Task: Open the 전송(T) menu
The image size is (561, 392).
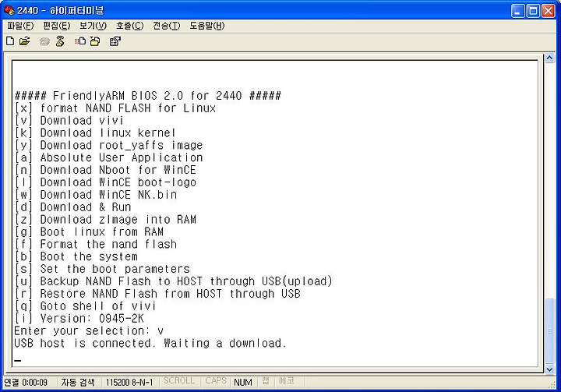Action: pyautogui.click(x=167, y=26)
